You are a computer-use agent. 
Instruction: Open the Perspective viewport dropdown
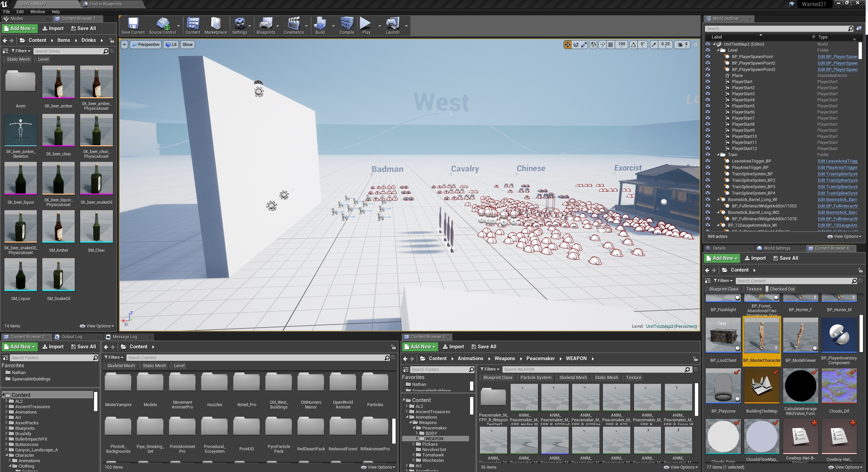pyautogui.click(x=145, y=44)
